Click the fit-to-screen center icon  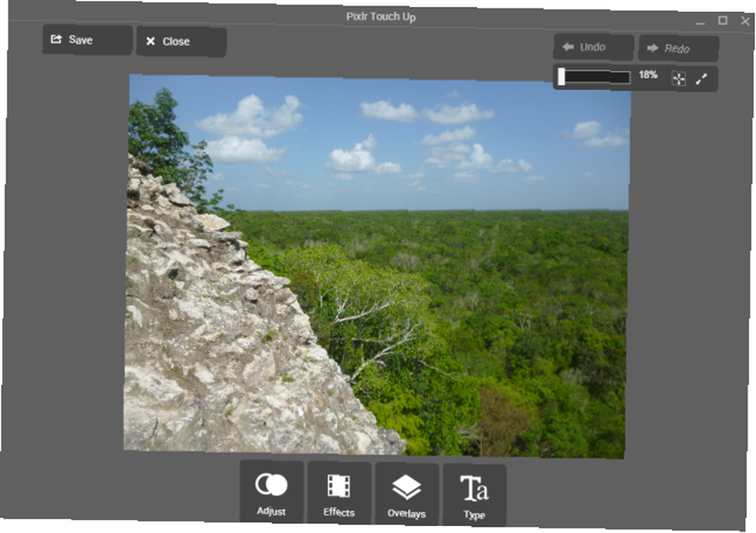(x=679, y=78)
